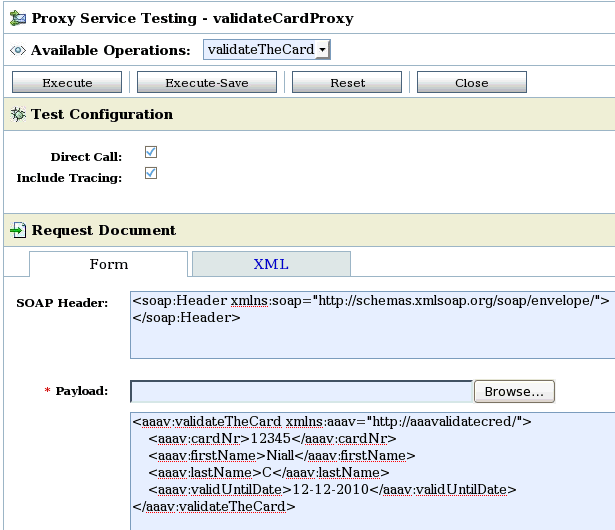
Task: Click the Reset button
Action: 347,82
